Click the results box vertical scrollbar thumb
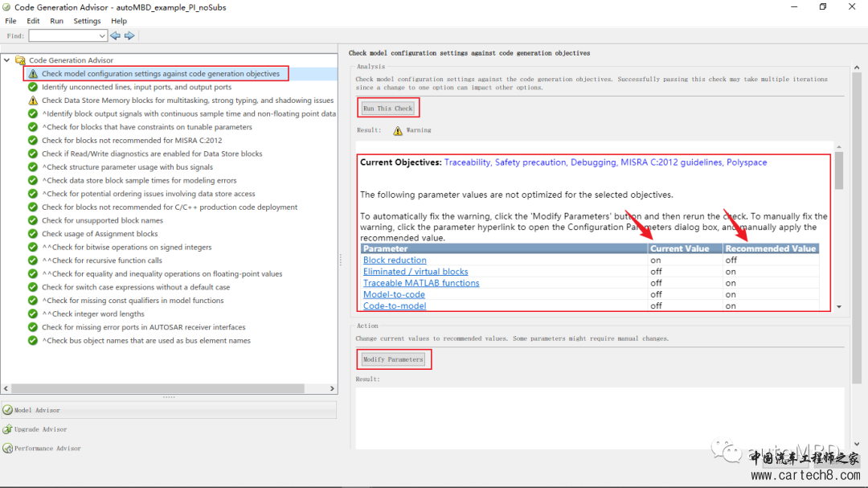The image size is (868, 488). pyautogui.click(x=838, y=170)
